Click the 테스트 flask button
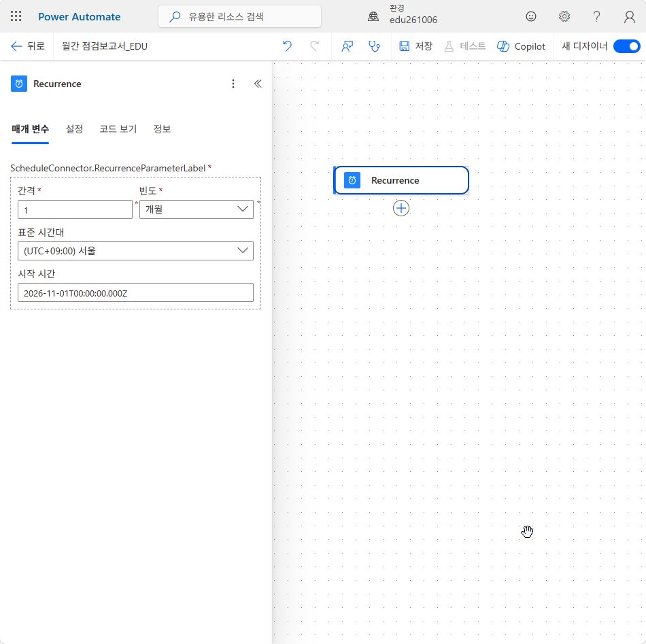The width and height of the screenshot is (646, 644). point(464,46)
